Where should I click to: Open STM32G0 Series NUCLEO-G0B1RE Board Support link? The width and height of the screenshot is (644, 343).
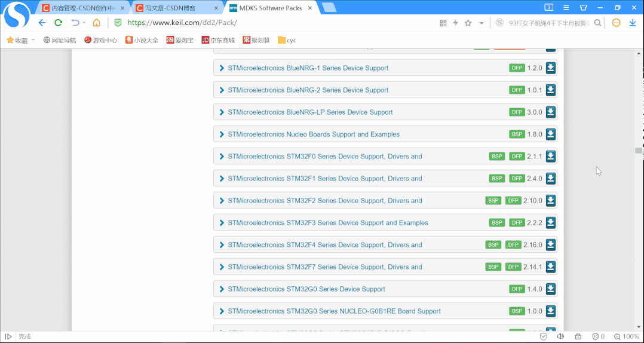335,311
